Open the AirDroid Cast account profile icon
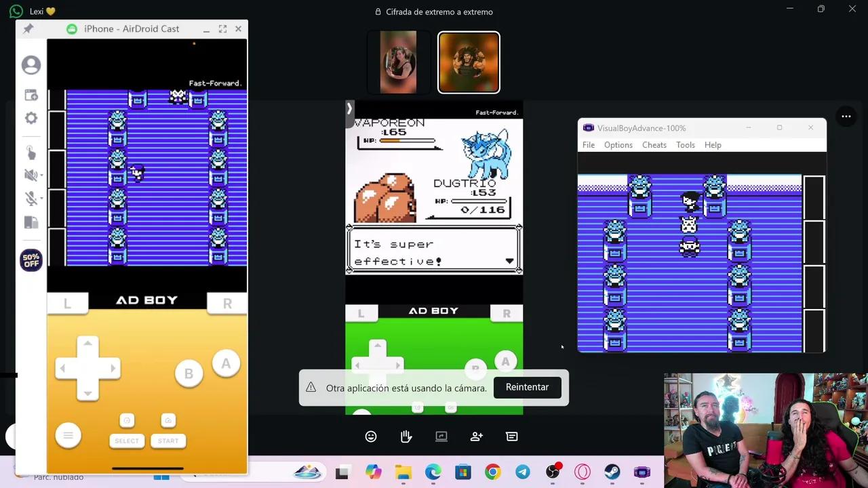The width and height of the screenshot is (868, 488). pos(31,65)
